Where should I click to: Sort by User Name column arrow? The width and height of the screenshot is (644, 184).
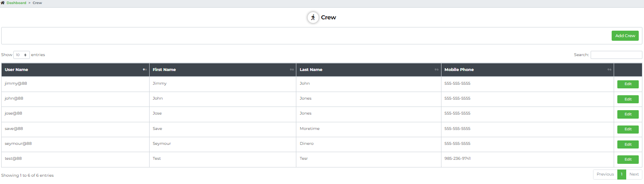point(145,70)
